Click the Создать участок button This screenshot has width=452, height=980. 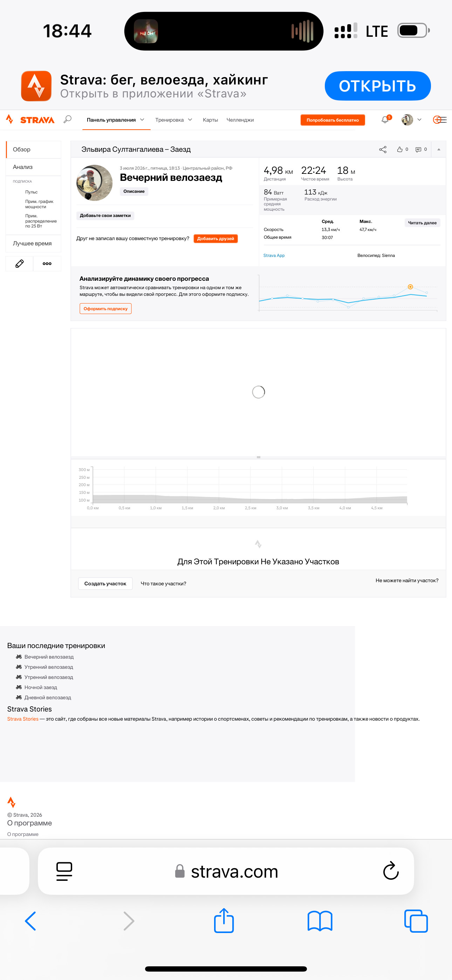(x=105, y=584)
